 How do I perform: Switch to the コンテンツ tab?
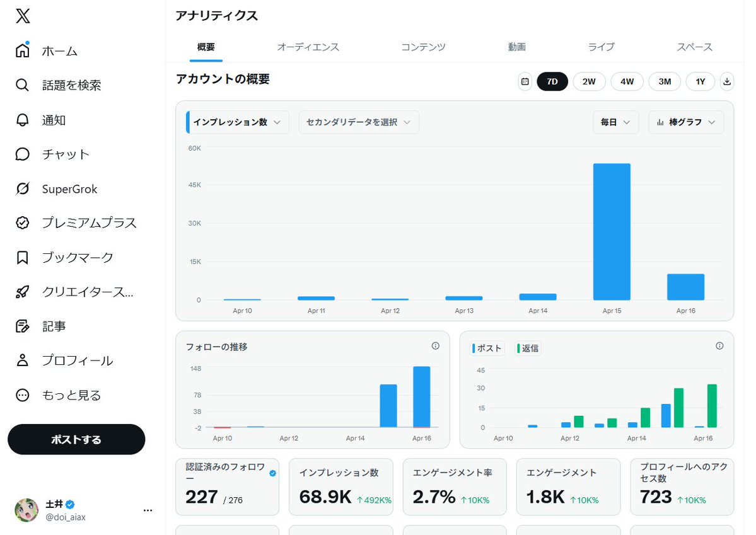[423, 47]
